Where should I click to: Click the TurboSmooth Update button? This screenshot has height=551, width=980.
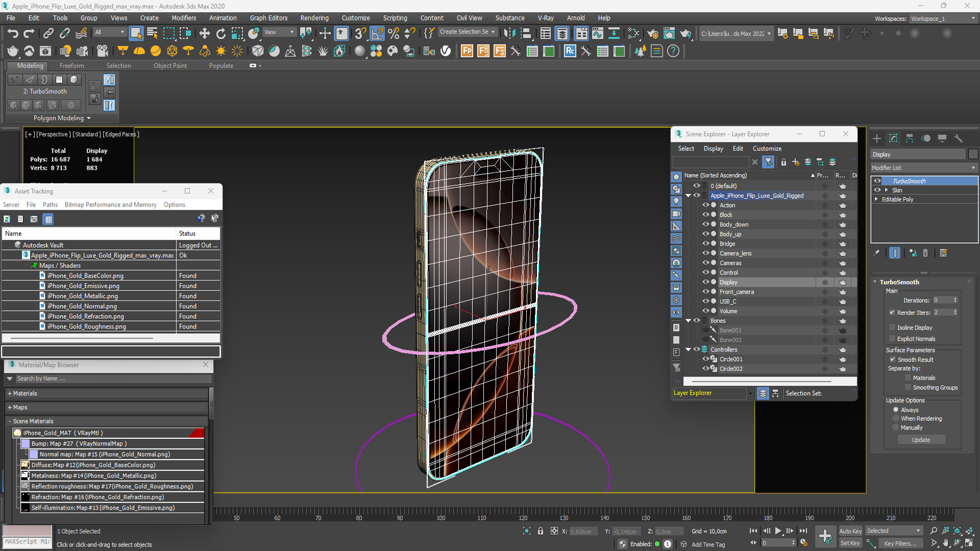(x=921, y=440)
